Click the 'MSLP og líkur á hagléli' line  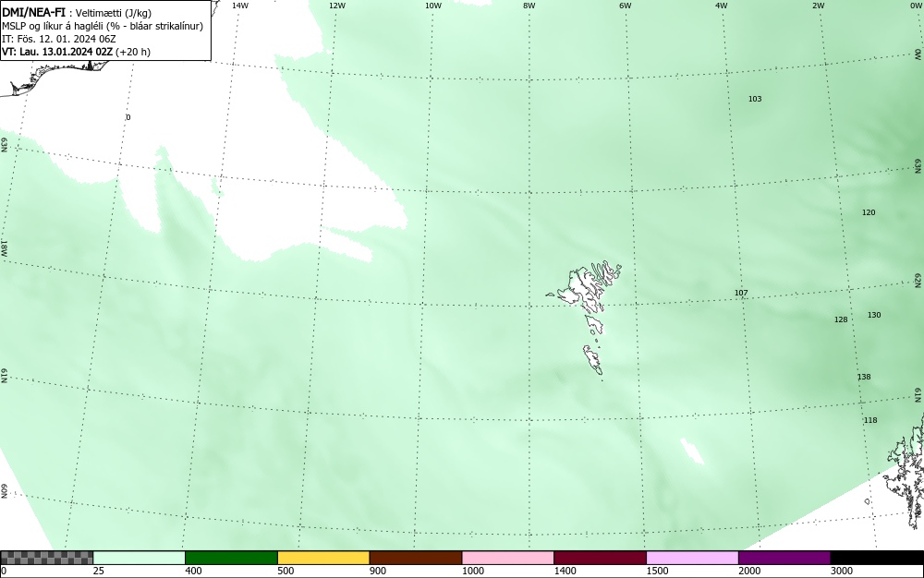point(103,26)
